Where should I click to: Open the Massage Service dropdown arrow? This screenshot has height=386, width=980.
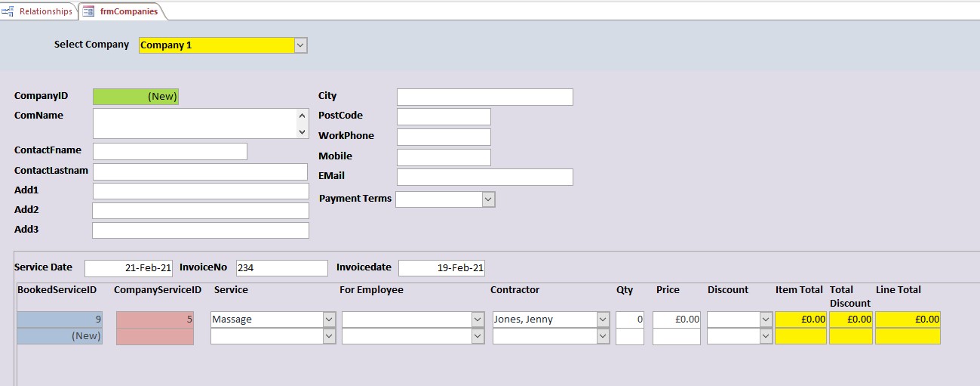point(329,320)
